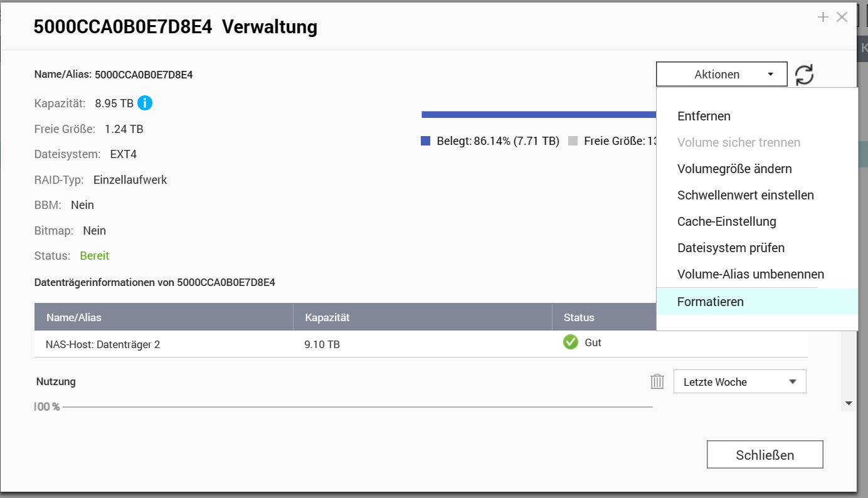Click the blue used-capacity progress bar

(x=539, y=114)
